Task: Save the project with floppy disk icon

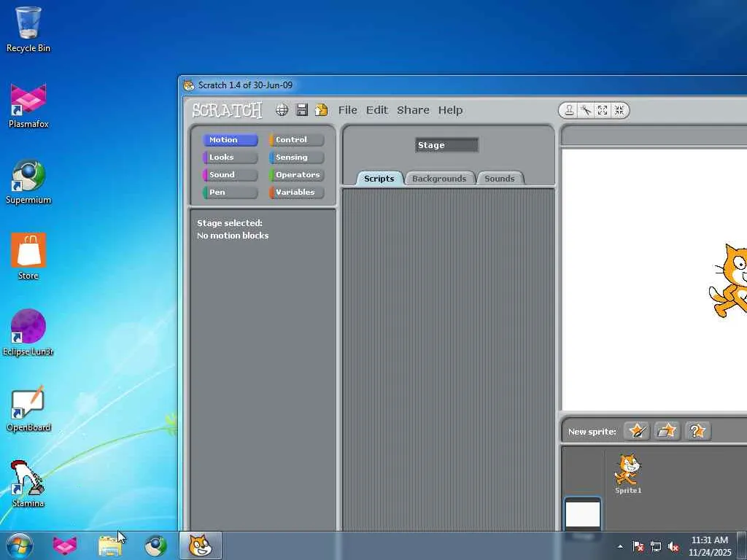Action: 302,110
